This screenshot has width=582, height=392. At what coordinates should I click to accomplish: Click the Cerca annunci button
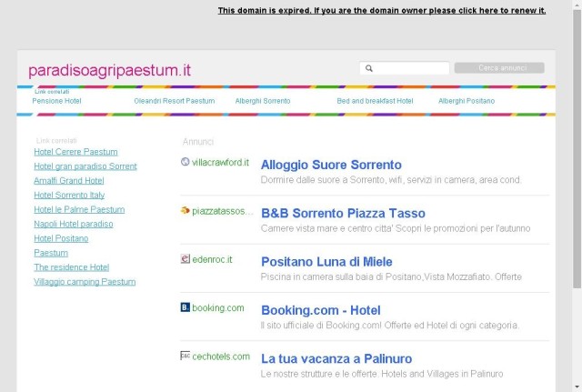499,68
